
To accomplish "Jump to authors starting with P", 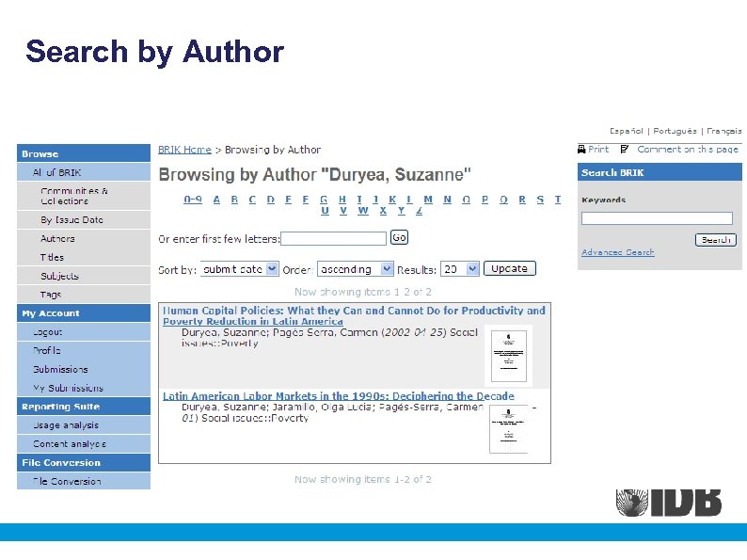I will coord(485,200).
